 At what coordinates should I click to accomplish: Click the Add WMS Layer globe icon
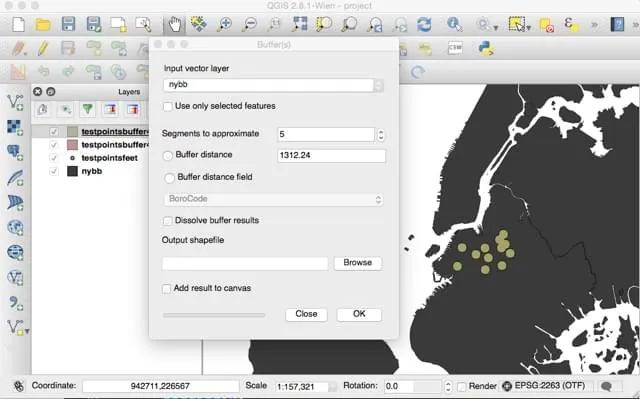coord(15,228)
